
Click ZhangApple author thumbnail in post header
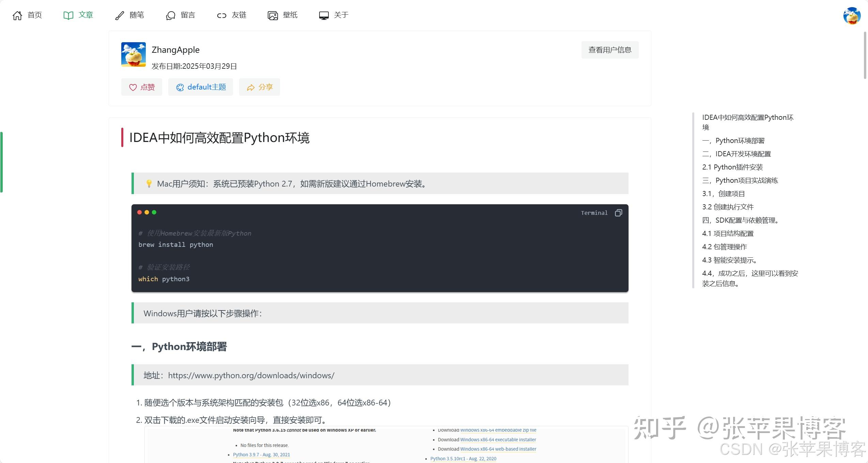pyautogui.click(x=133, y=54)
